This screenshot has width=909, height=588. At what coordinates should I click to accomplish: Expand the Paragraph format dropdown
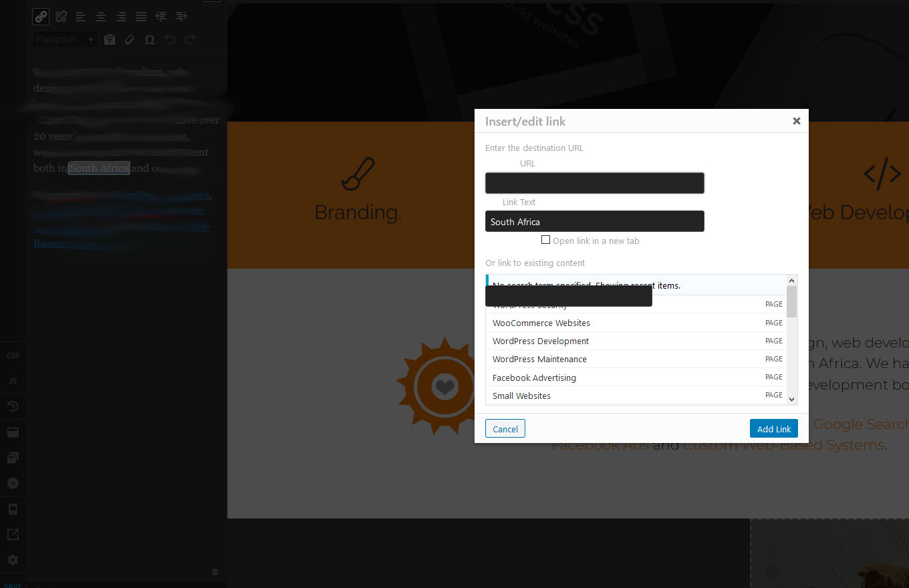pos(65,39)
